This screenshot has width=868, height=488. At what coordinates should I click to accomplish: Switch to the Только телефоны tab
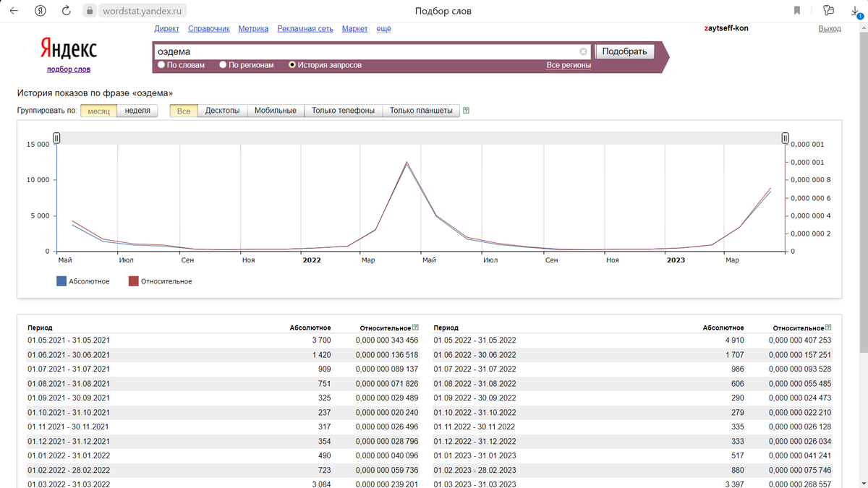(x=343, y=111)
